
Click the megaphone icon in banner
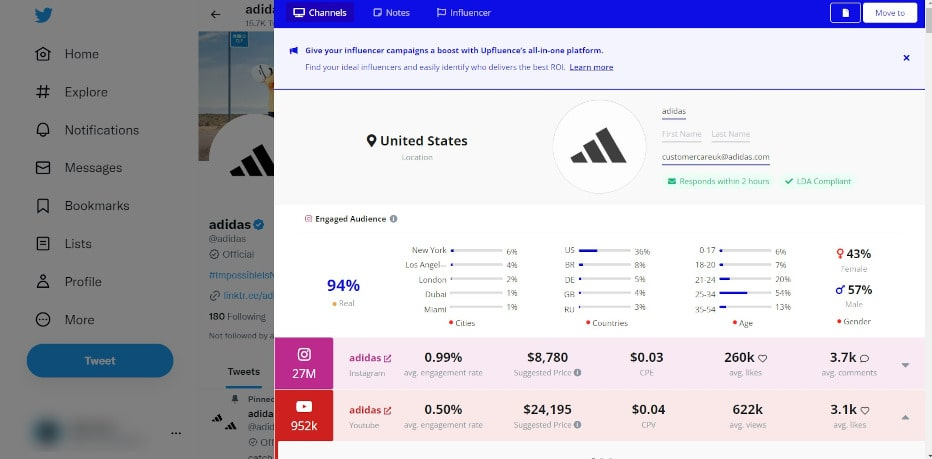tap(294, 51)
